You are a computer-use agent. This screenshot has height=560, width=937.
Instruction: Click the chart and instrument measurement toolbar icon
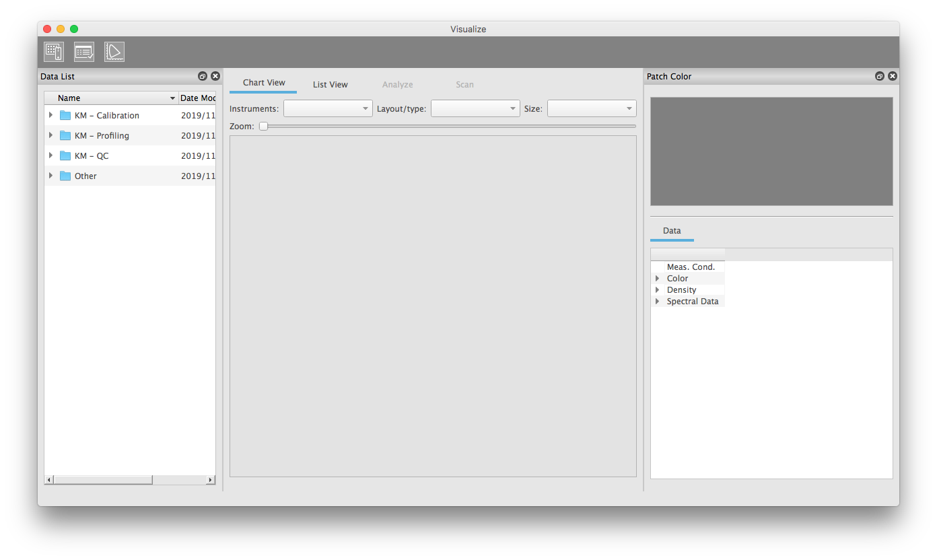point(54,52)
